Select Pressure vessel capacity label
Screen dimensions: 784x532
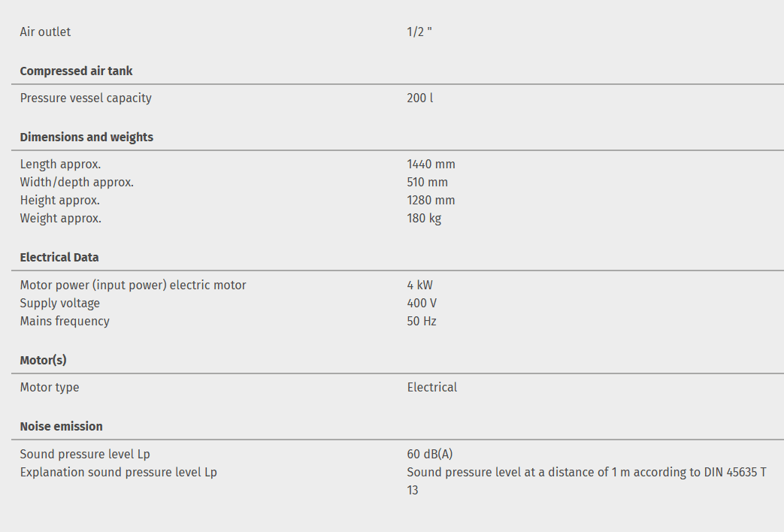tap(86, 98)
